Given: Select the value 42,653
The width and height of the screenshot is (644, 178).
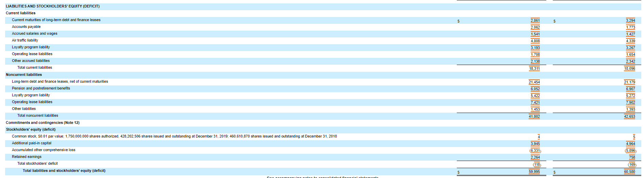Looking at the screenshot, I should pos(629,116).
